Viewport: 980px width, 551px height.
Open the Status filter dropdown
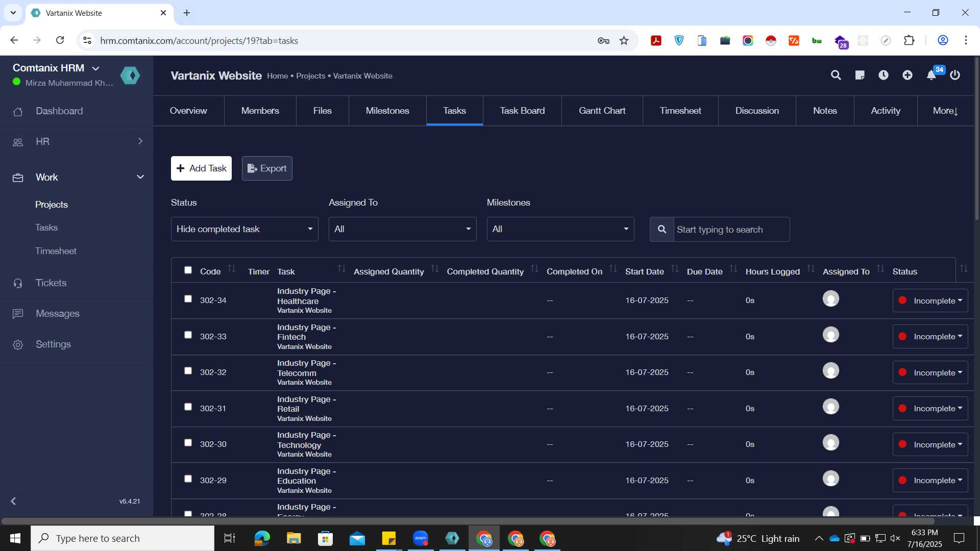(244, 229)
